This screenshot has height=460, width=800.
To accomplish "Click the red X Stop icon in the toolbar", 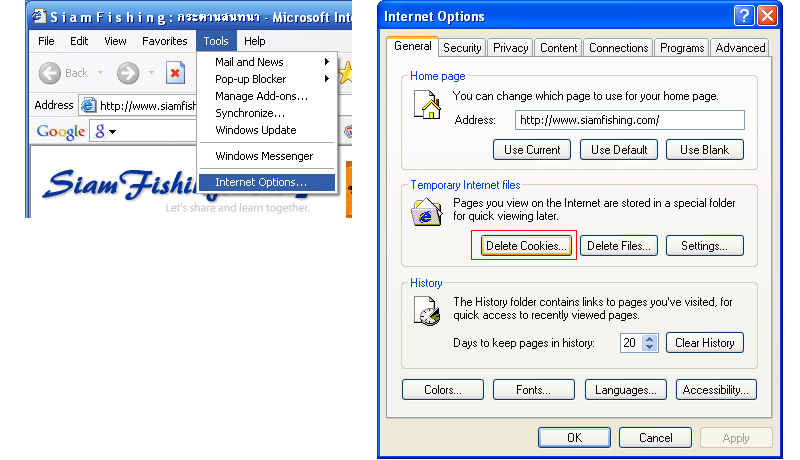I will tap(175, 73).
